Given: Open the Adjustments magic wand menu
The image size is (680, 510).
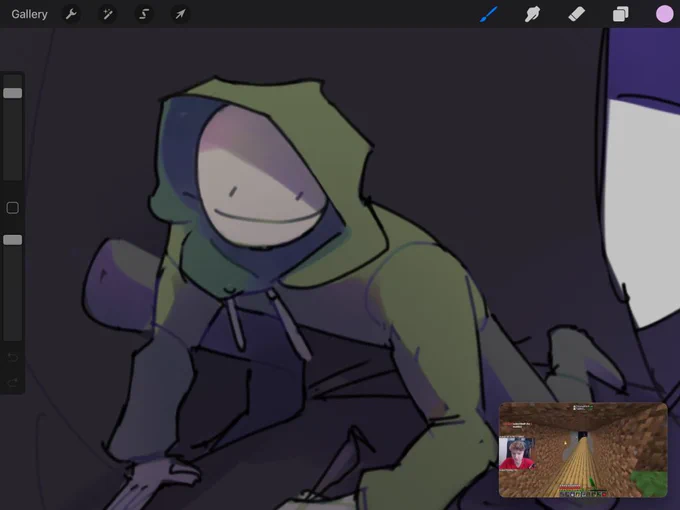Looking at the screenshot, I should point(108,14).
